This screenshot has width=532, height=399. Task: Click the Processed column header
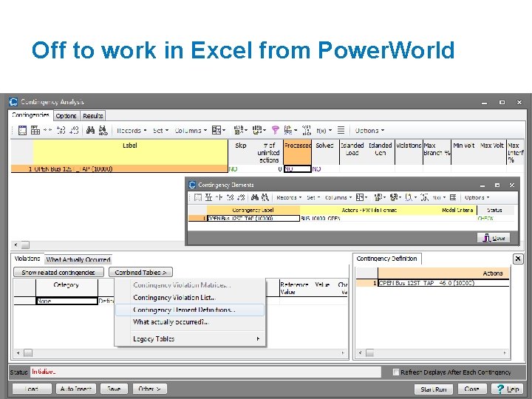[297, 152]
